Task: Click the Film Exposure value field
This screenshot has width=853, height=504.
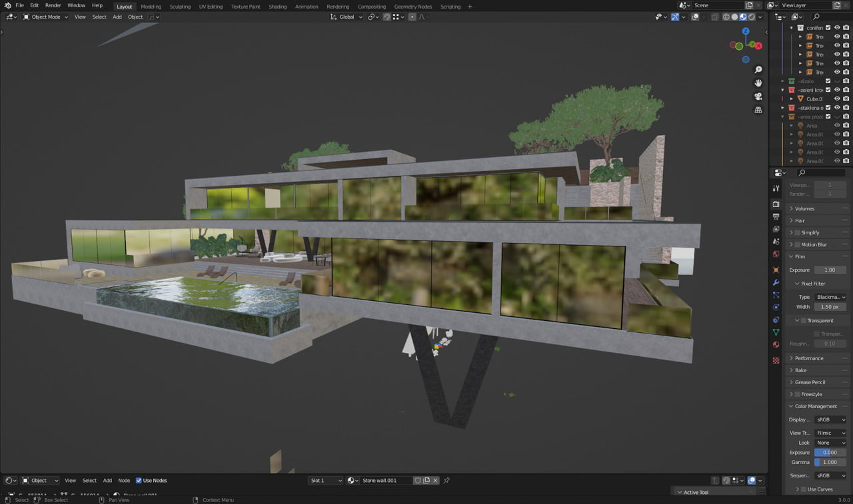Action: 830,270
